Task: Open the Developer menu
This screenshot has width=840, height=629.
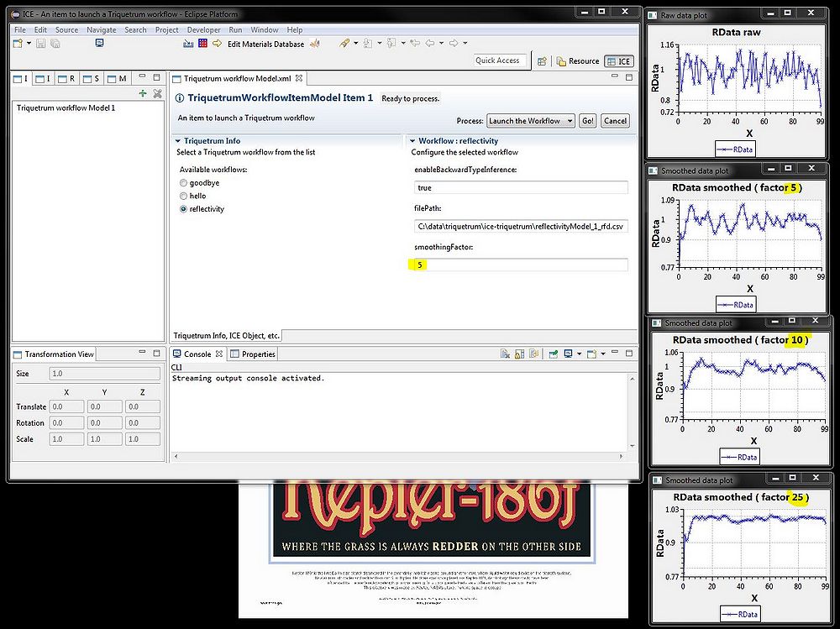Action: 203,29
